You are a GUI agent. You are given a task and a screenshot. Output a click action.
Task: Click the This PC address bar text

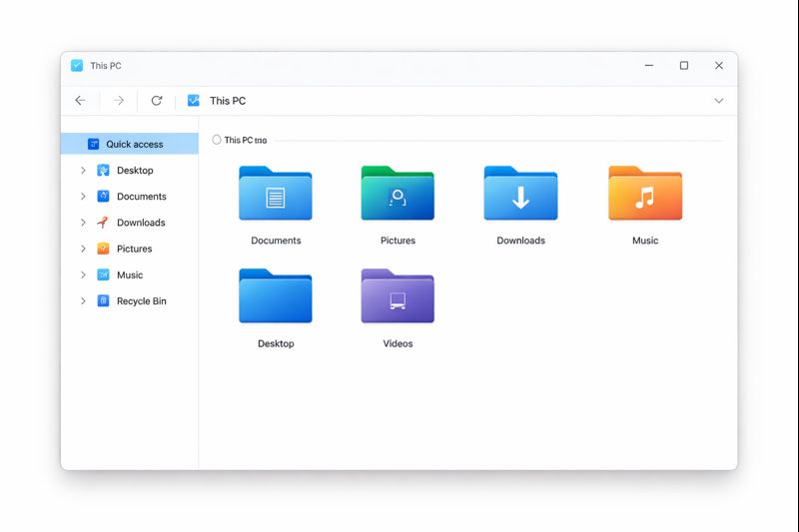pos(228,101)
